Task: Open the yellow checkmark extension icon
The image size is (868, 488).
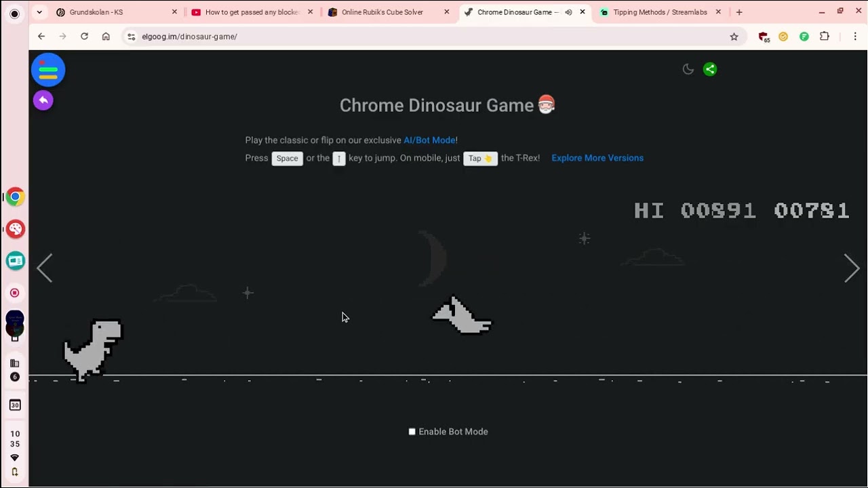Action: pyautogui.click(x=783, y=37)
